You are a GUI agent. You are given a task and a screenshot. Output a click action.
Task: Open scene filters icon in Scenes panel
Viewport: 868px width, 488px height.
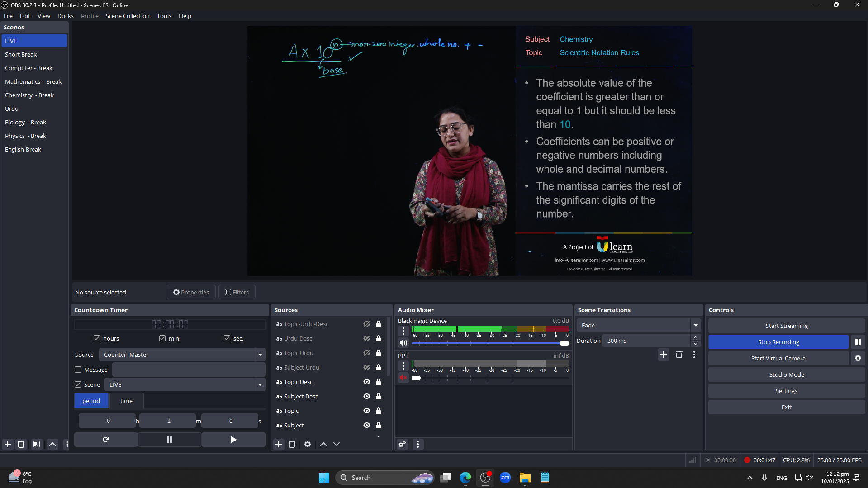point(37,444)
